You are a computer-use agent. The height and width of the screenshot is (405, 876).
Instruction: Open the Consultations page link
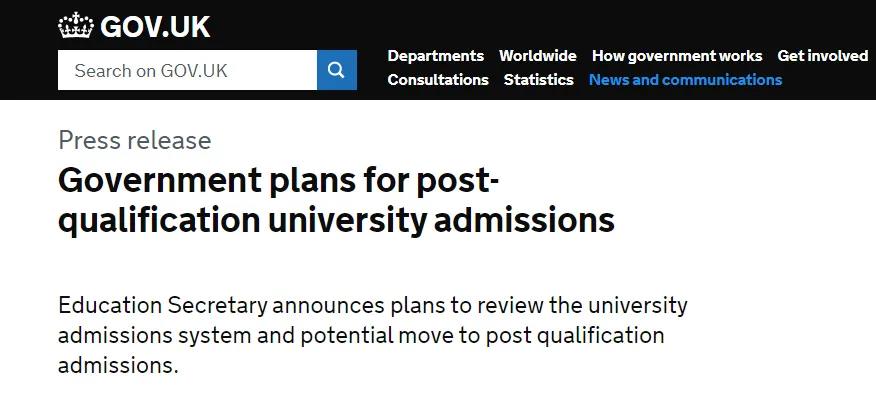coord(438,80)
